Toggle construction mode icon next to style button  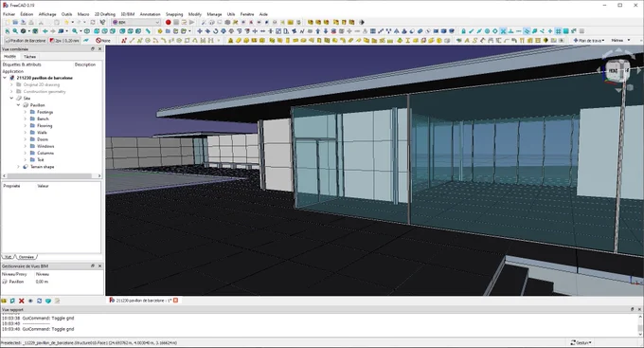(x=86, y=41)
